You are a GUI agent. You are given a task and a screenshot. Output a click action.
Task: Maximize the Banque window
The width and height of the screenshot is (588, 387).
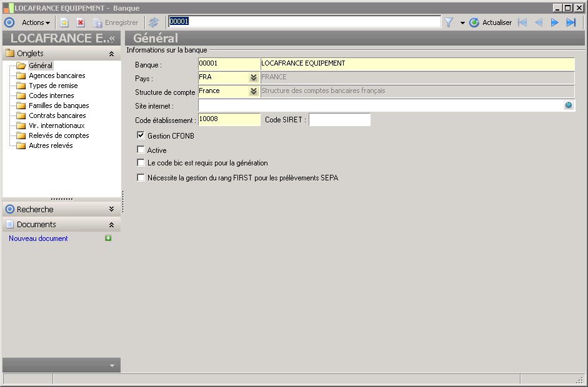(x=568, y=8)
